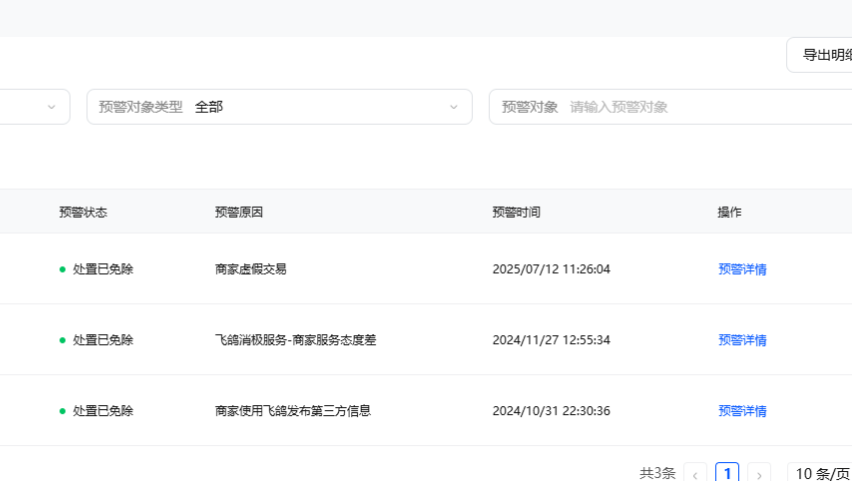Screen dimensions: 852x481
Task: Click 处置已免除 status in second row
Action: (103, 340)
